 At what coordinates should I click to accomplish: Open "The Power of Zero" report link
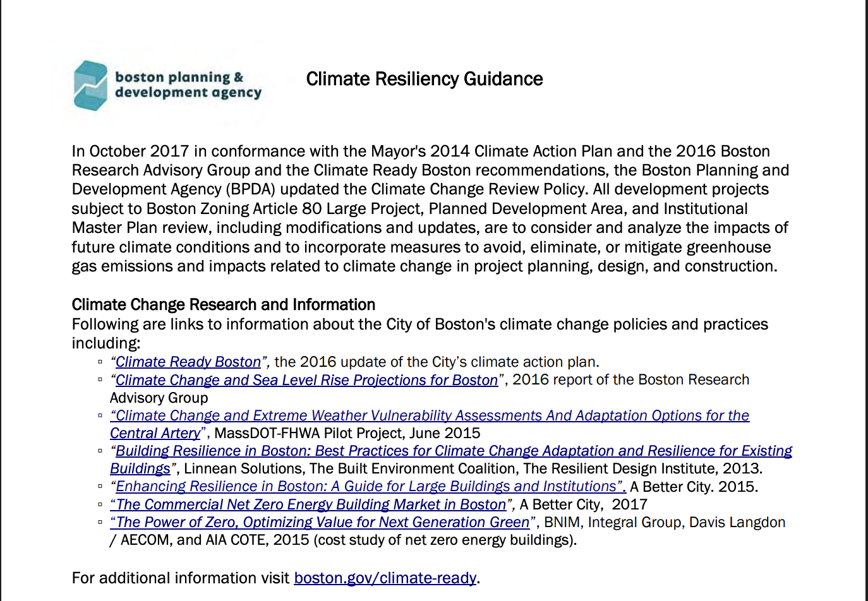319,522
